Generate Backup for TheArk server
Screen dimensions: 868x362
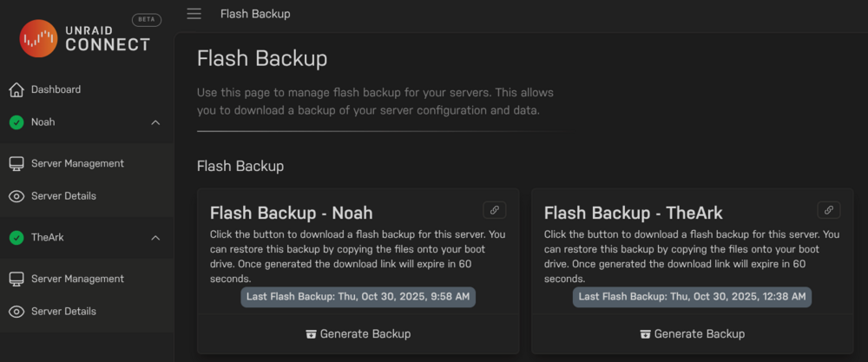(693, 333)
